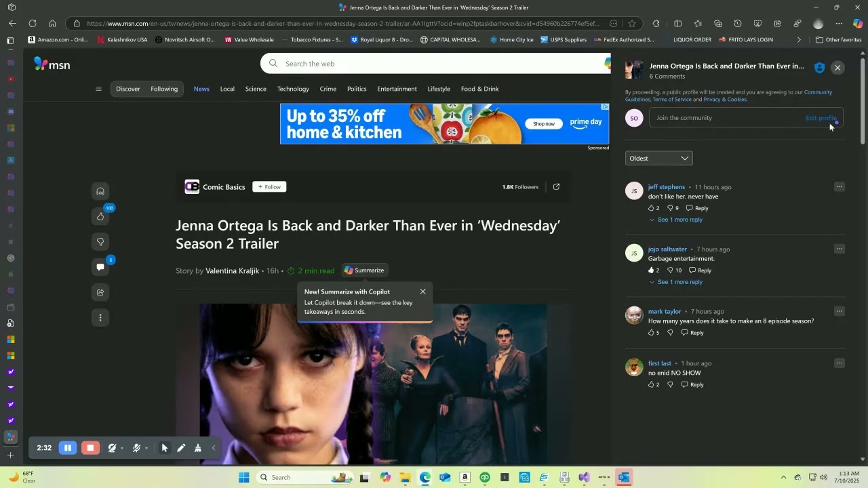
Task: Open more article options ellipsis
Action: coord(100,317)
